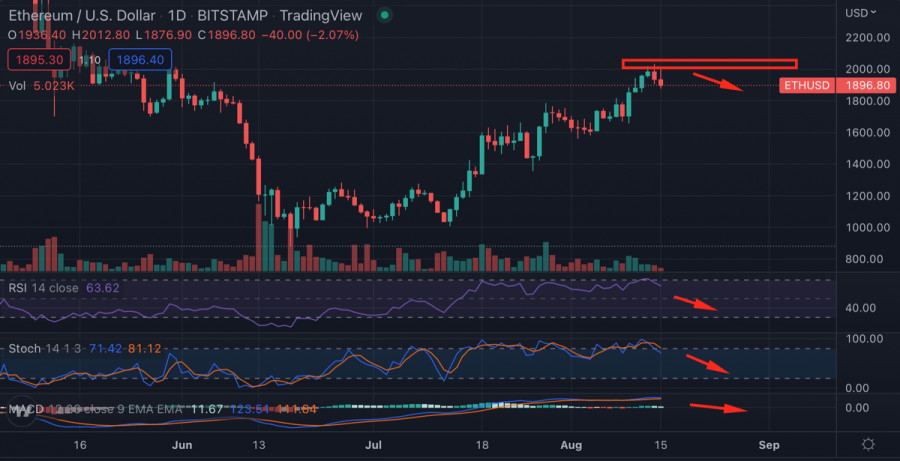Click the 2000.00 level on price scale
The image size is (900, 461).
866,69
